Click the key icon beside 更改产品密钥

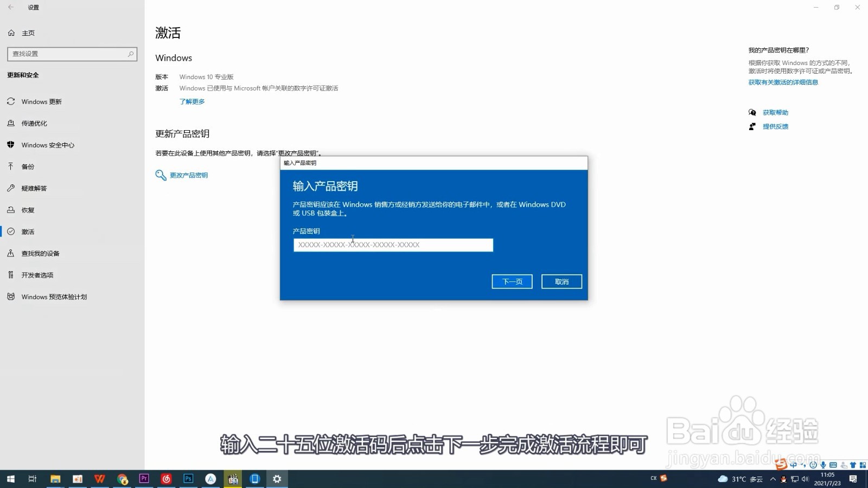pyautogui.click(x=161, y=175)
